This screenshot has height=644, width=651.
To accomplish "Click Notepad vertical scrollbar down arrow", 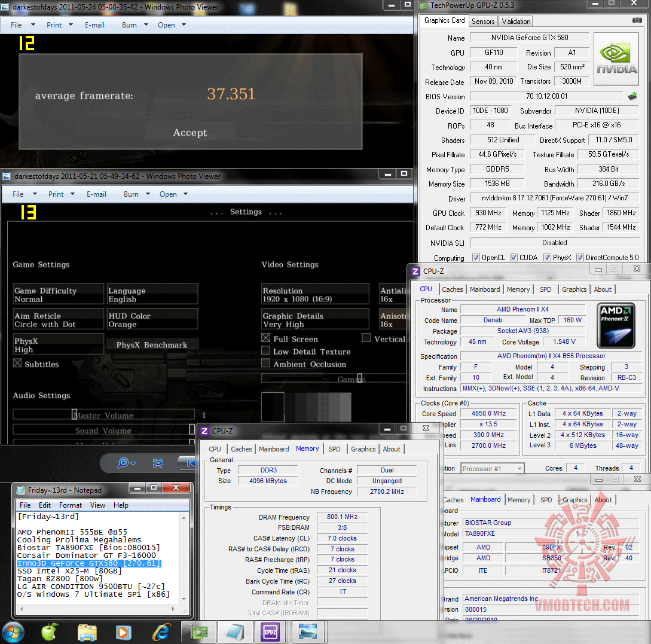I will point(184,599).
